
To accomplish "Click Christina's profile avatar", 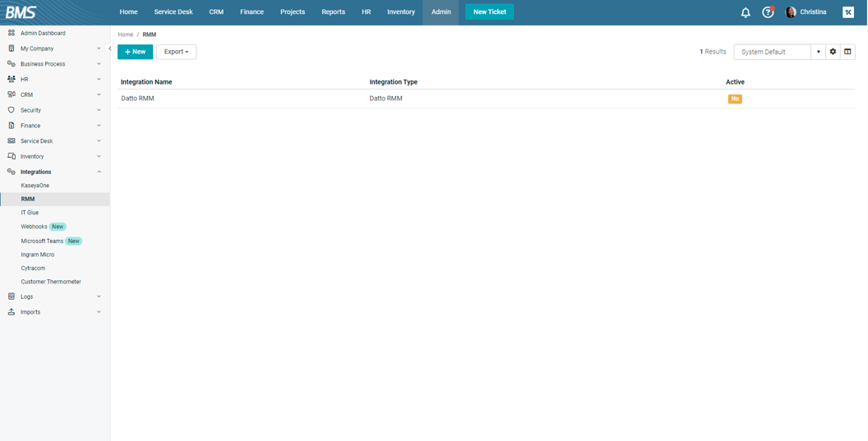I will pyautogui.click(x=791, y=12).
